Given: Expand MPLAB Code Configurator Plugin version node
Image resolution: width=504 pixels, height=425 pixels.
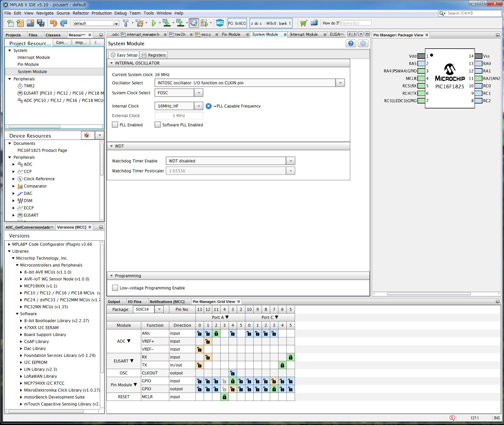Looking at the screenshot, I should tap(9, 244).
